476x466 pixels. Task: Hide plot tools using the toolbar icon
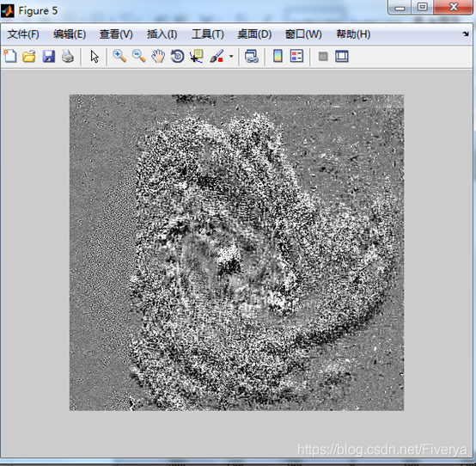point(323,57)
